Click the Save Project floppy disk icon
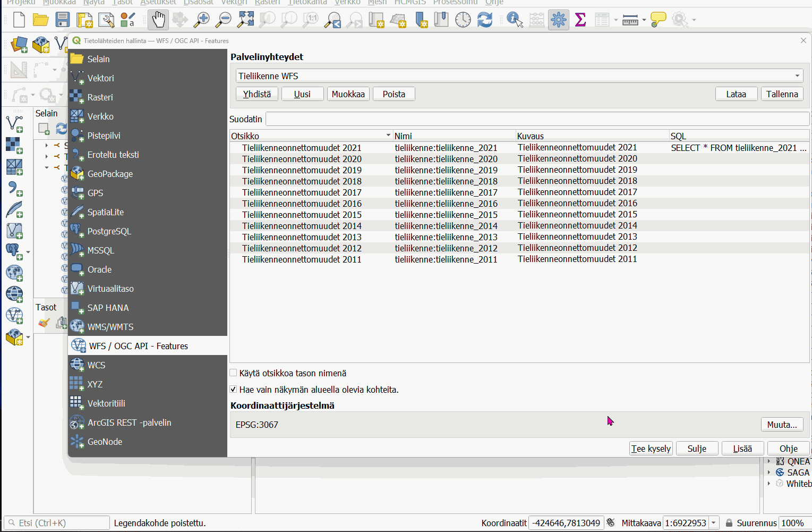This screenshot has height=532, width=812. pos(63,20)
